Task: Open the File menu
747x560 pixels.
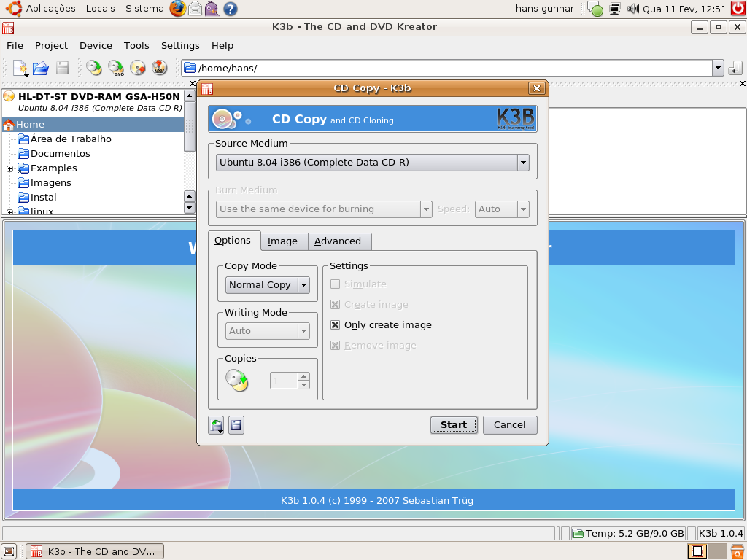Action: (15, 46)
